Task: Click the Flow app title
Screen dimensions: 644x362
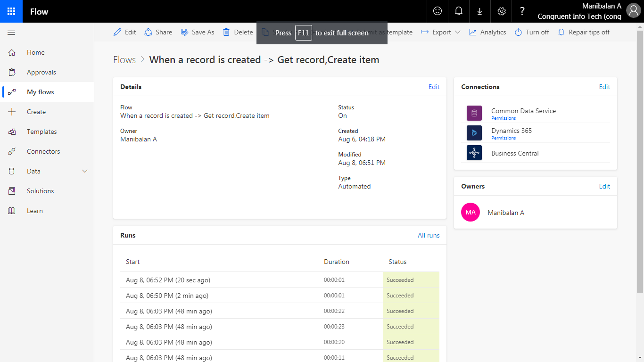Action: point(39,11)
